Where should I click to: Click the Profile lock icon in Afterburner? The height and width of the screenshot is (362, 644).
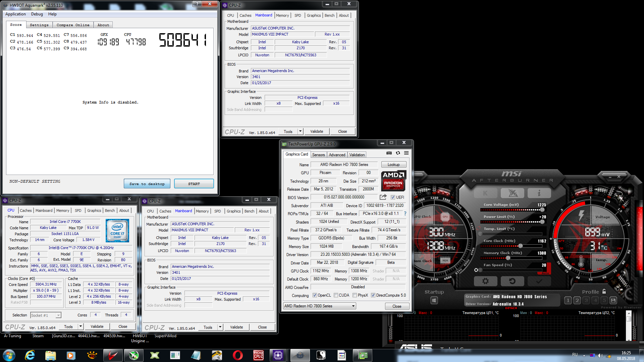coord(604,292)
